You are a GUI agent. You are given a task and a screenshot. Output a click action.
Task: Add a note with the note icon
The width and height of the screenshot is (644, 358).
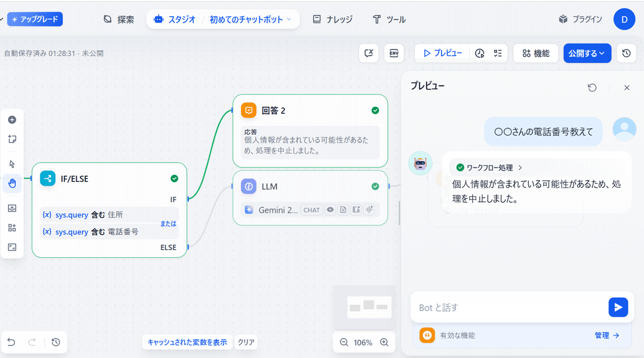point(12,139)
